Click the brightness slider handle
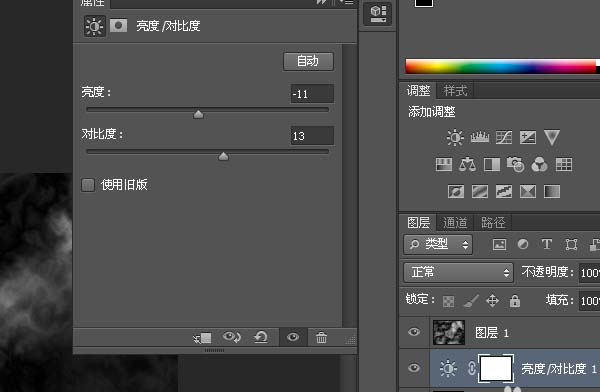Viewport: 600px width, 392px height. 198,114
